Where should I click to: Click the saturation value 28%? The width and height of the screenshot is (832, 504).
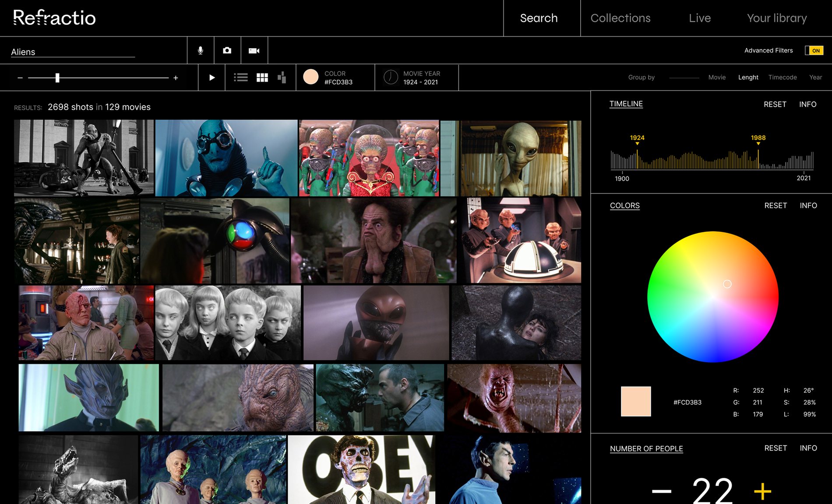[x=809, y=402]
